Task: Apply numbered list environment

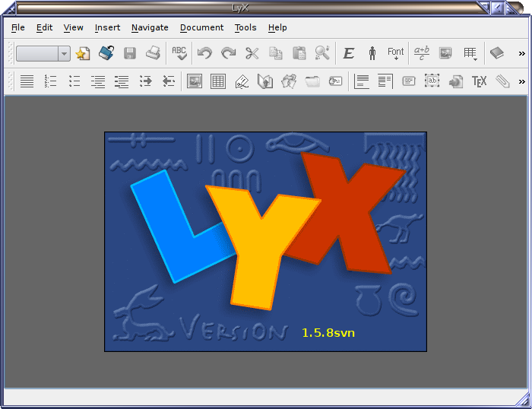Action: (x=50, y=81)
